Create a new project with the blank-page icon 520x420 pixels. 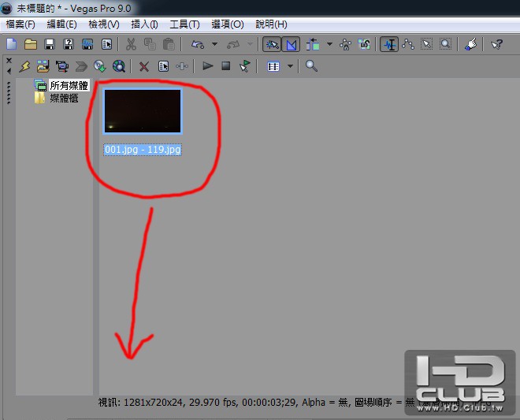point(12,44)
